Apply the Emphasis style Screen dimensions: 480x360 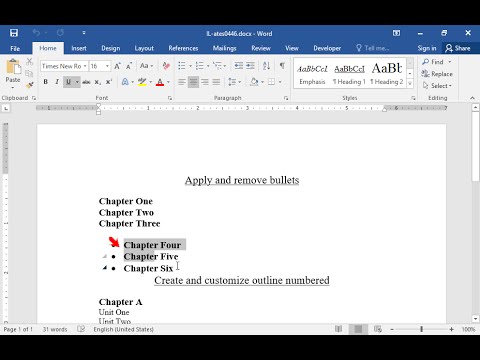(312, 74)
